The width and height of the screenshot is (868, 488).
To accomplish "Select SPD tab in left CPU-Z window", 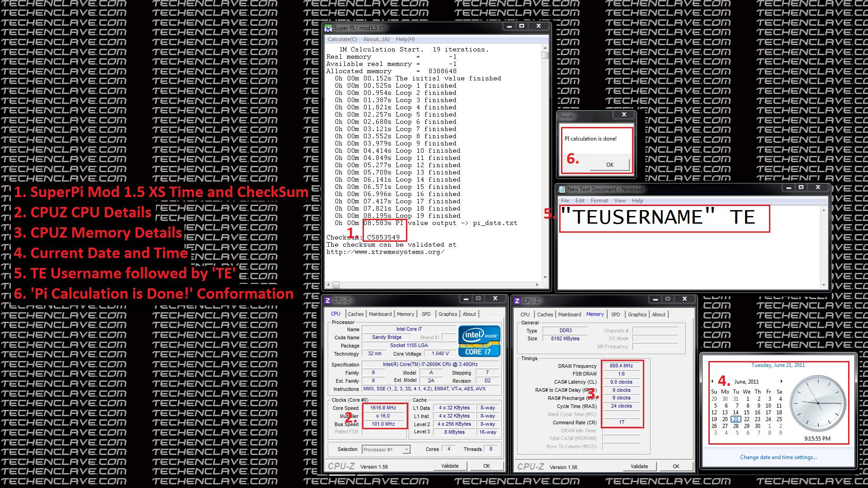I will pyautogui.click(x=426, y=314).
